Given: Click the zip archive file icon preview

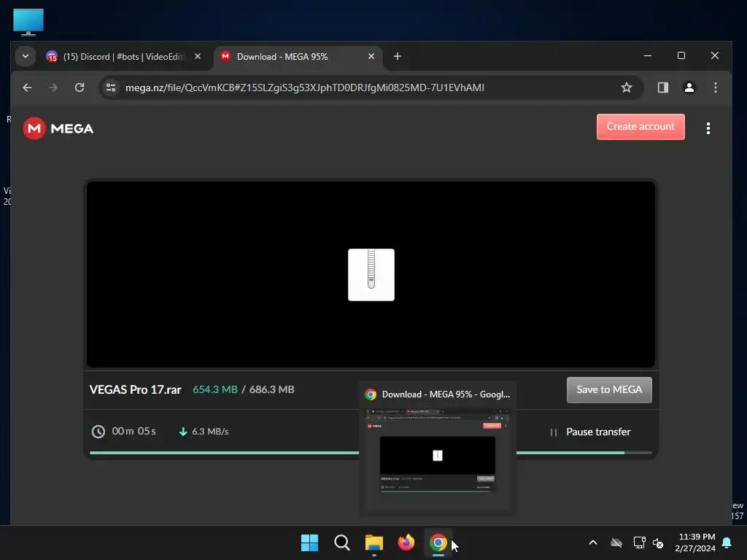Looking at the screenshot, I should (371, 275).
